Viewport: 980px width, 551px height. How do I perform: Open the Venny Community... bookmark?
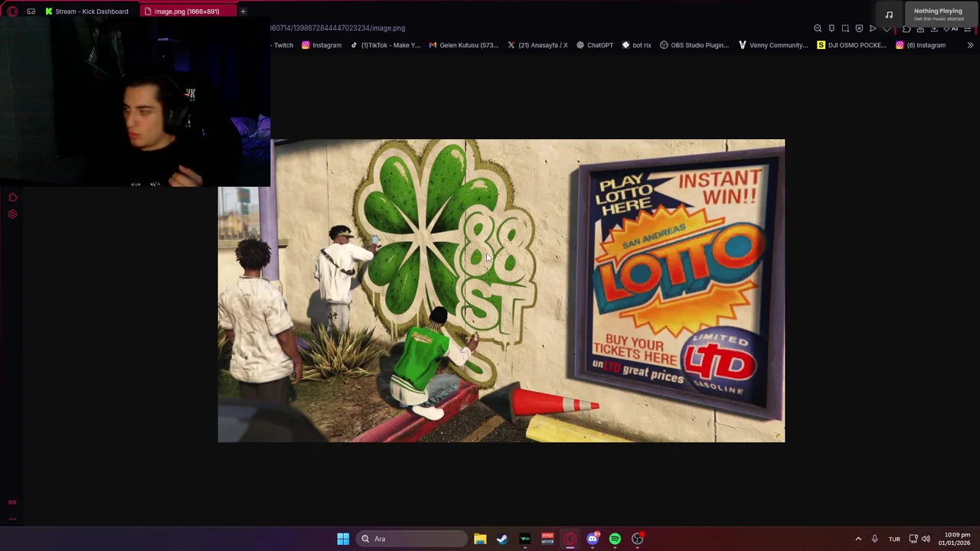(773, 45)
